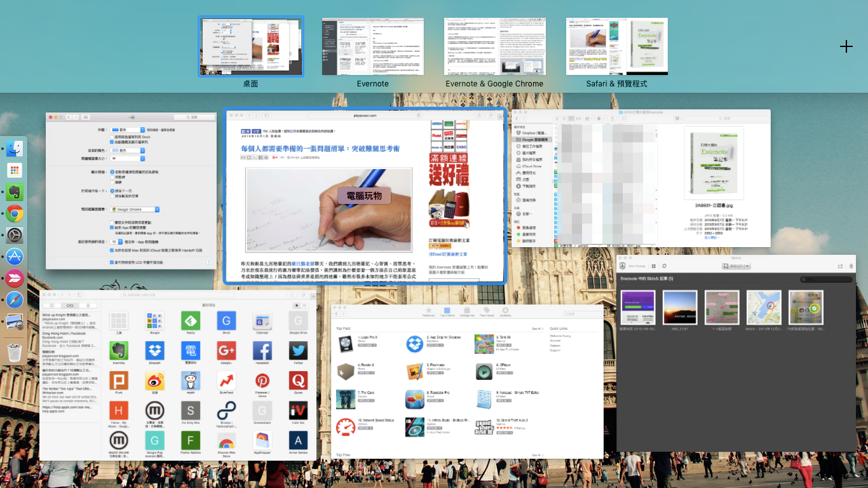The image size is (868, 488).
Task: Open the Google+ favorite in Safari
Action: (x=226, y=351)
